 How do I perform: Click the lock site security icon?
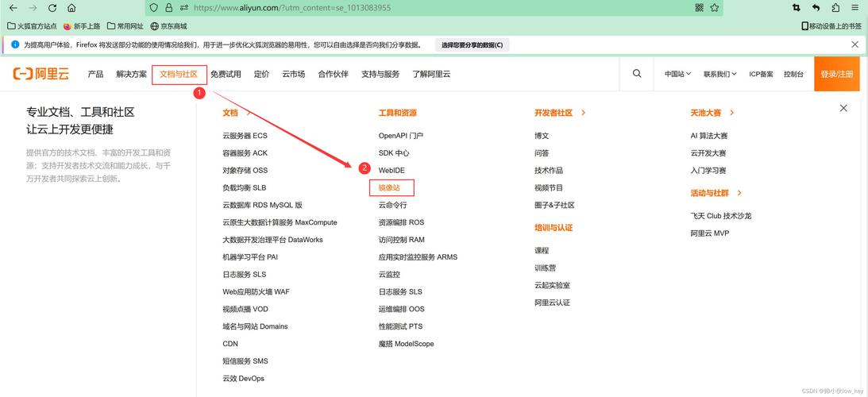pos(168,8)
